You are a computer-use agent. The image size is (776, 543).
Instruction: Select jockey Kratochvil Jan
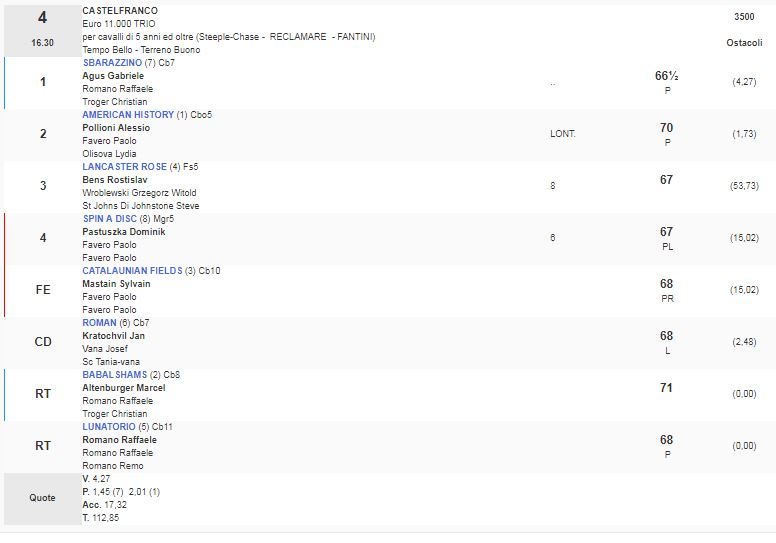click(114, 336)
